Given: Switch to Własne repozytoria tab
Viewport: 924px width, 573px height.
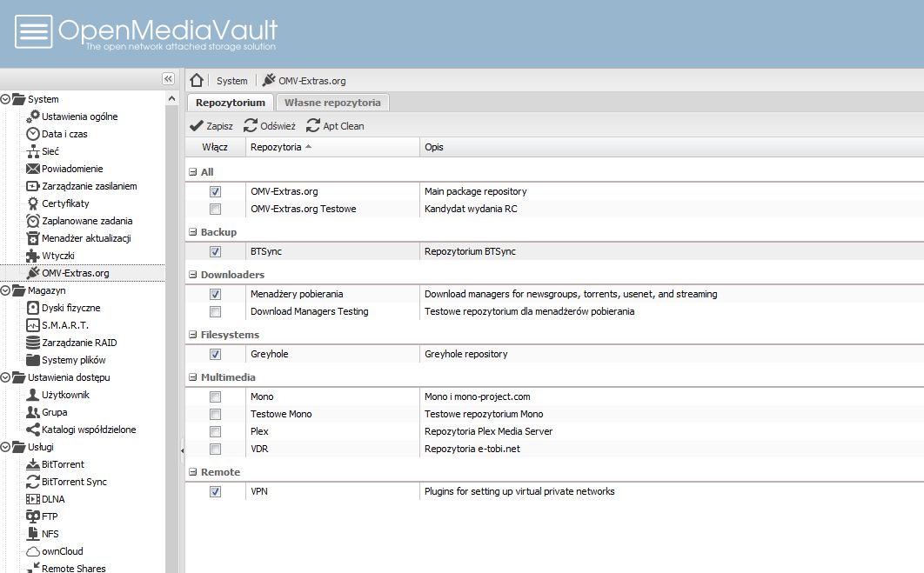Looking at the screenshot, I should pyautogui.click(x=332, y=103).
